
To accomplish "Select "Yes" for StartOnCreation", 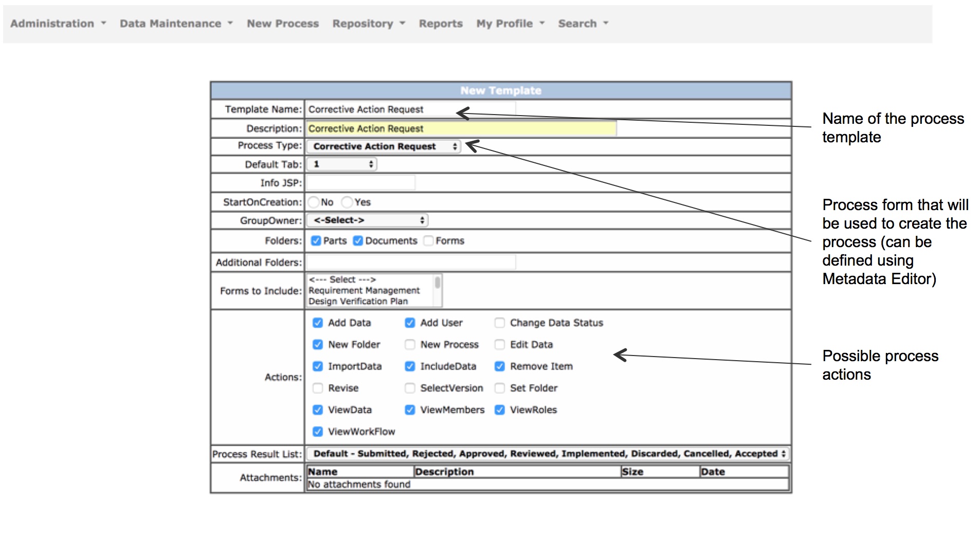I will pyautogui.click(x=347, y=202).
